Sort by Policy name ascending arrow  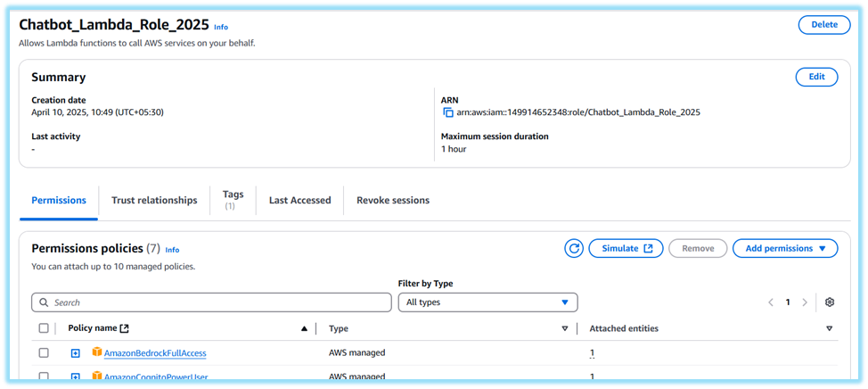[304, 328]
